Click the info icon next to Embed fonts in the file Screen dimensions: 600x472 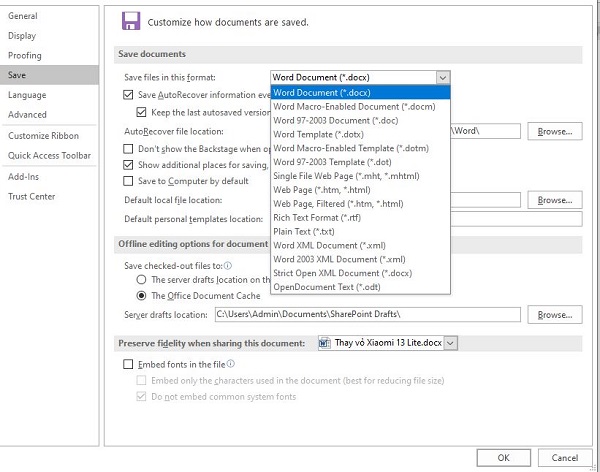(230, 364)
